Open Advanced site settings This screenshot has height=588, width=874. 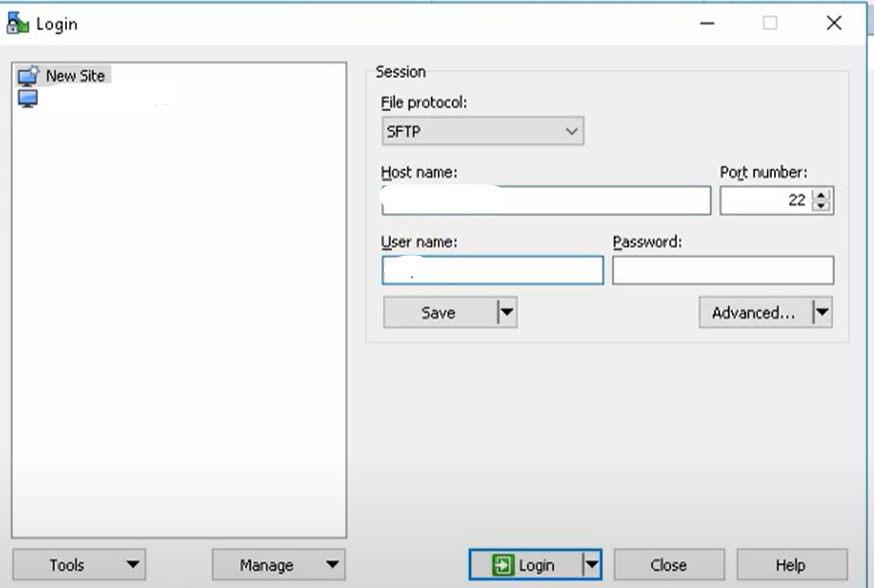[x=752, y=312]
